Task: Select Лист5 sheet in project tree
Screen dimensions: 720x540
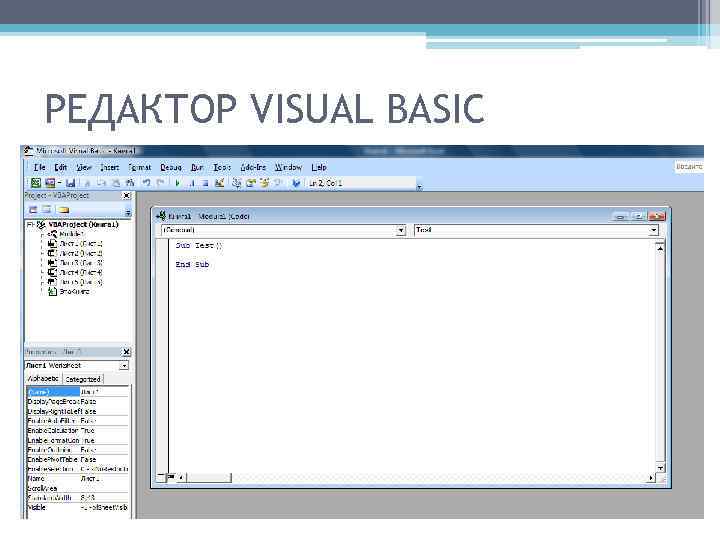Action: [x=76, y=282]
